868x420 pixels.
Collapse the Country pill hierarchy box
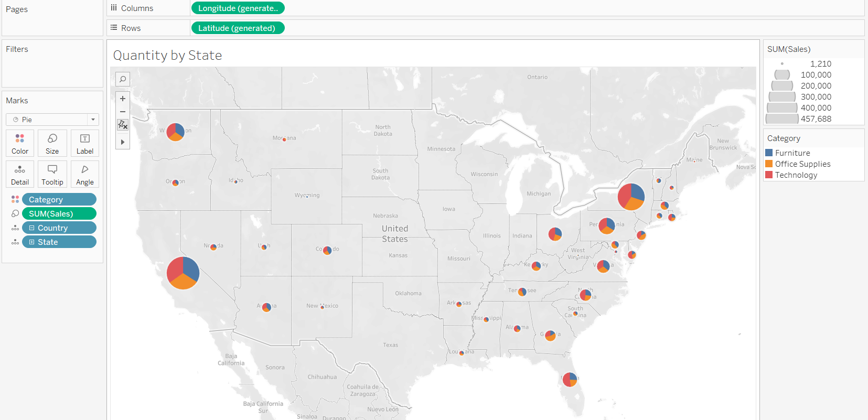pyautogui.click(x=32, y=228)
